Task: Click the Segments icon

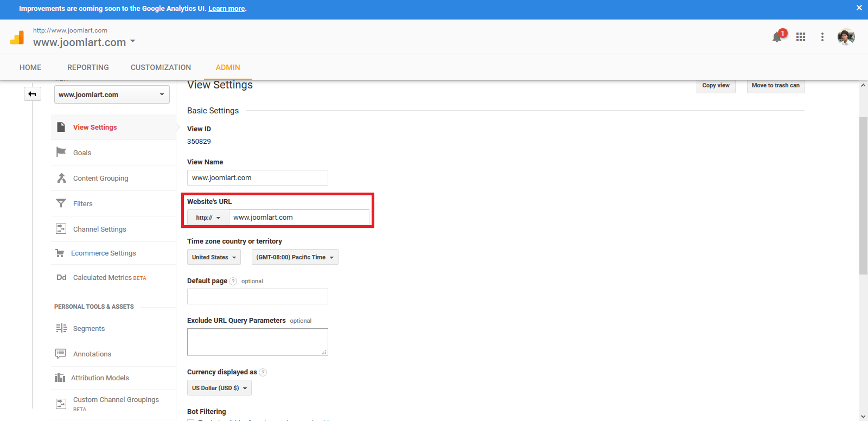Action: pyautogui.click(x=61, y=328)
